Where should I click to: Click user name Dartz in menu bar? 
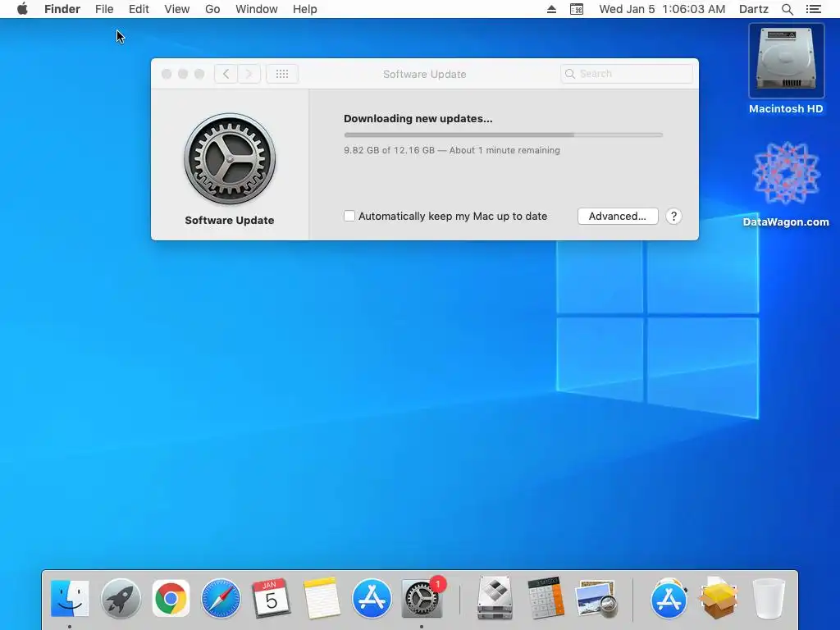pos(754,9)
